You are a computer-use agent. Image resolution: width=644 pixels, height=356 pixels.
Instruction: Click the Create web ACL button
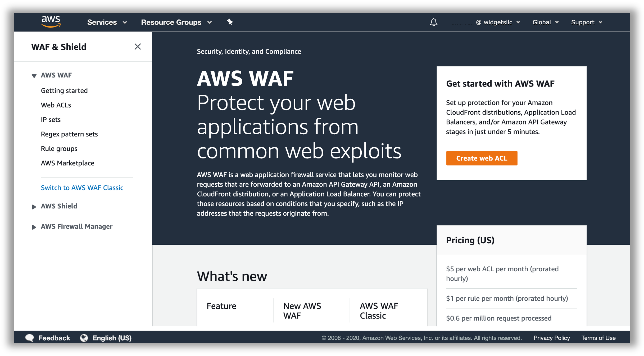pyautogui.click(x=482, y=158)
